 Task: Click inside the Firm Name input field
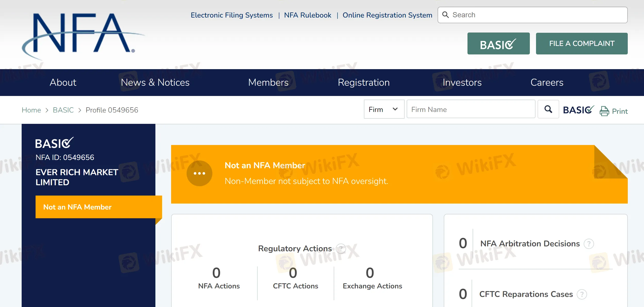471,109
